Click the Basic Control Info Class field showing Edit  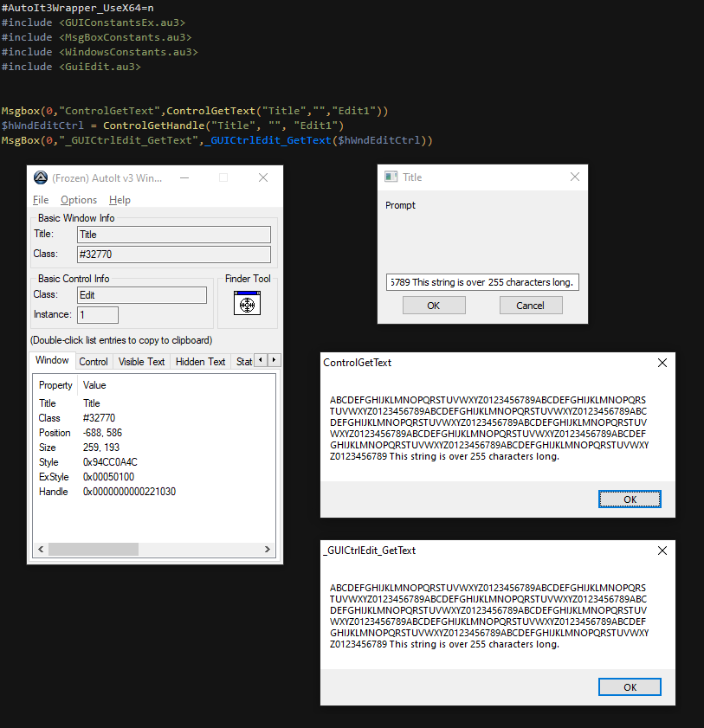tap(142, 295)
